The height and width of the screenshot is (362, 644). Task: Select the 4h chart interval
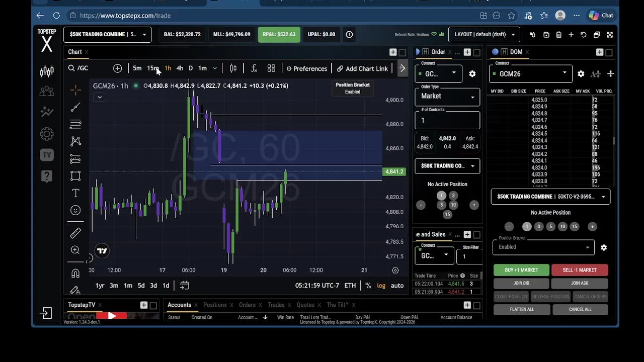[x=180, y=68]
